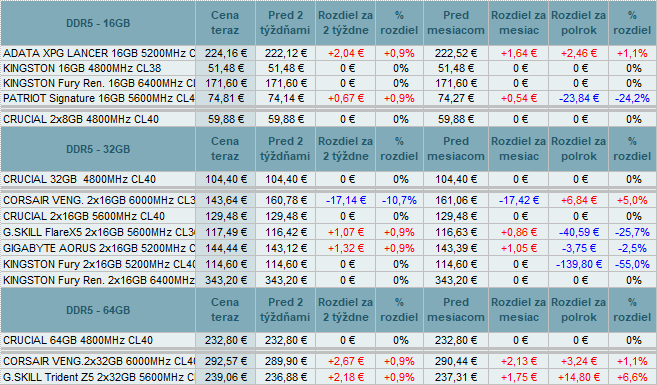Click the -40,59 € half-year difference value

click(579, 232)
